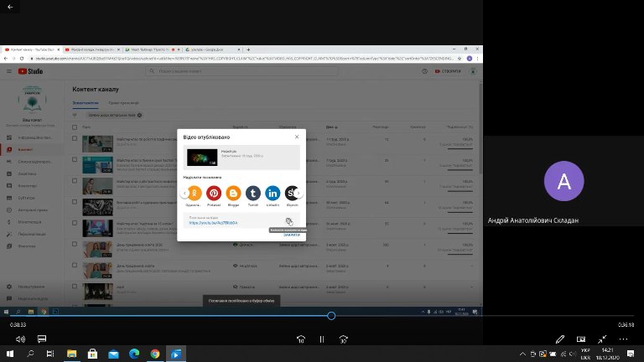Tick the checkbox of the last visible video row

pos(75,287)
